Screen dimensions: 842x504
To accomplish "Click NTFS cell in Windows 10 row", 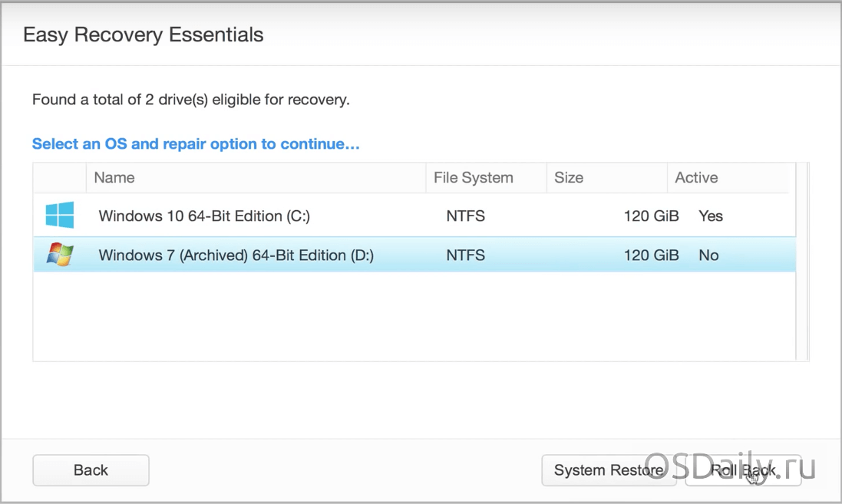I will (465, 216).
